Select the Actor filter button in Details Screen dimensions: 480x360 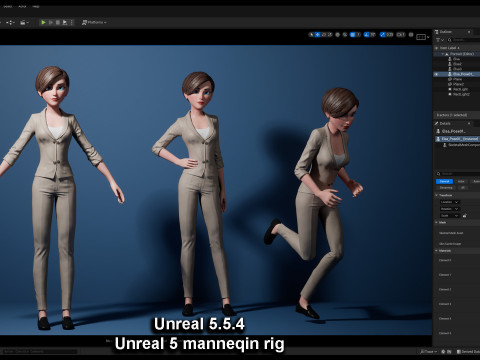(461, 181)
